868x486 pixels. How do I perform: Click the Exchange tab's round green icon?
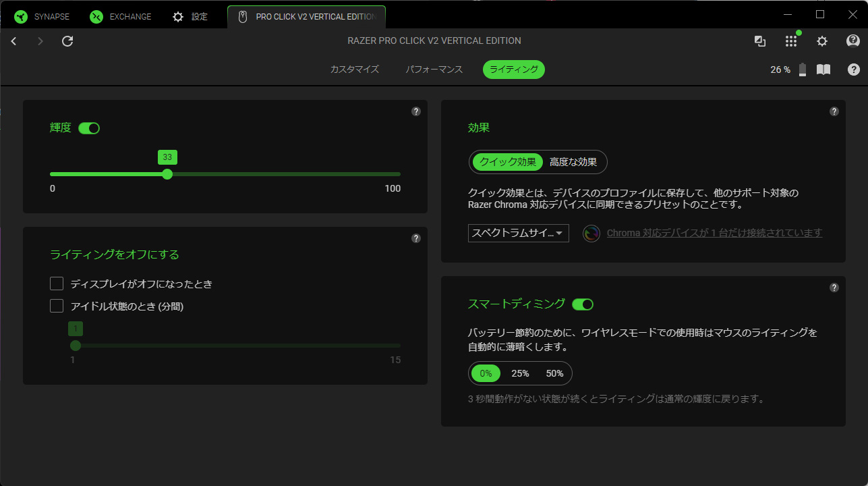[96, 17]
